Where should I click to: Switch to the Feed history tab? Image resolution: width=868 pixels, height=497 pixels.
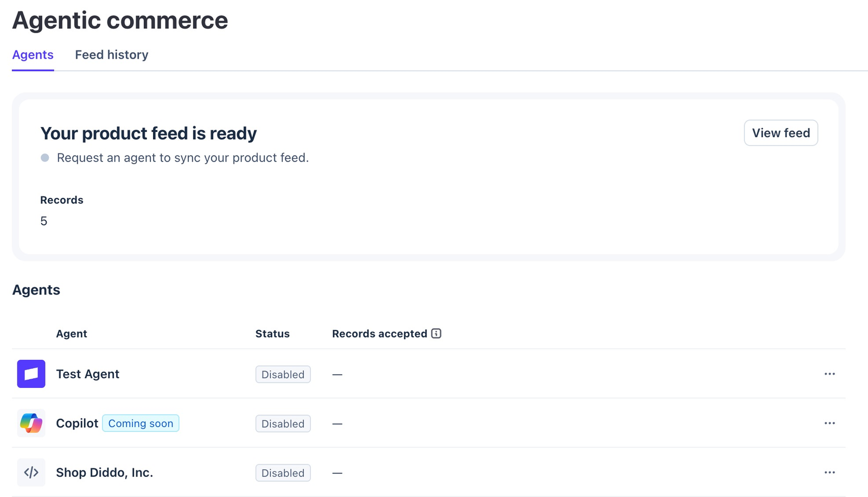112,55
